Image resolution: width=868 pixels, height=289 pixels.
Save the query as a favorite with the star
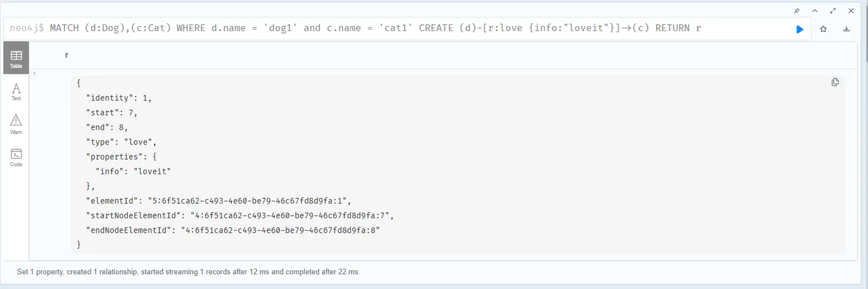pos(823,29)
